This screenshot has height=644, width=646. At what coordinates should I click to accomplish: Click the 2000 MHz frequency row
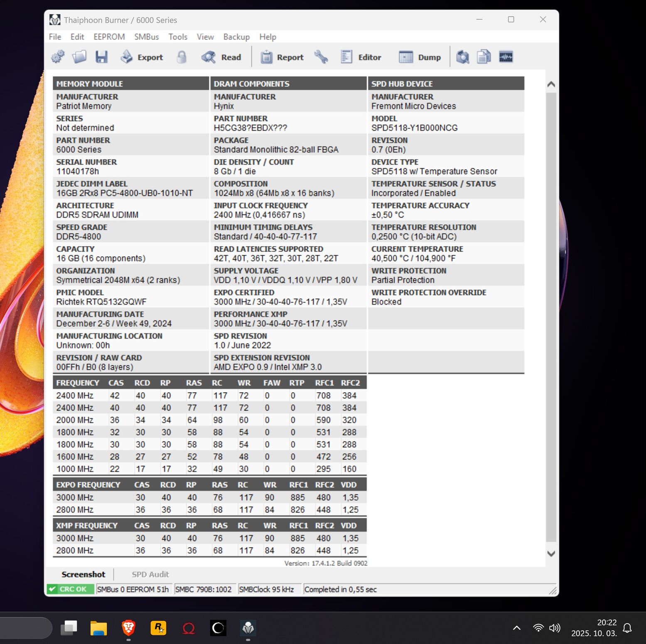coord(210,420)
